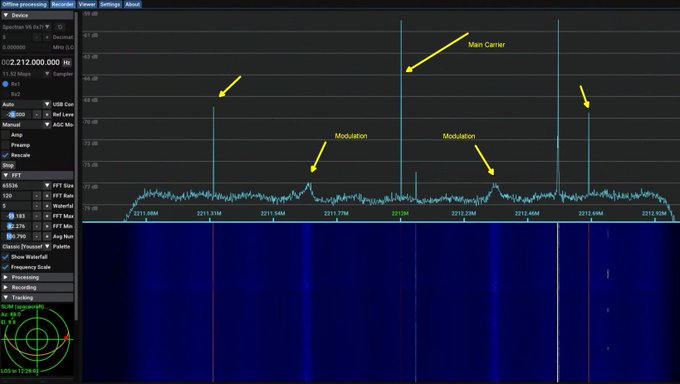
Task: Open the FFT Size dropdown
Action: (x=26, y=186)
